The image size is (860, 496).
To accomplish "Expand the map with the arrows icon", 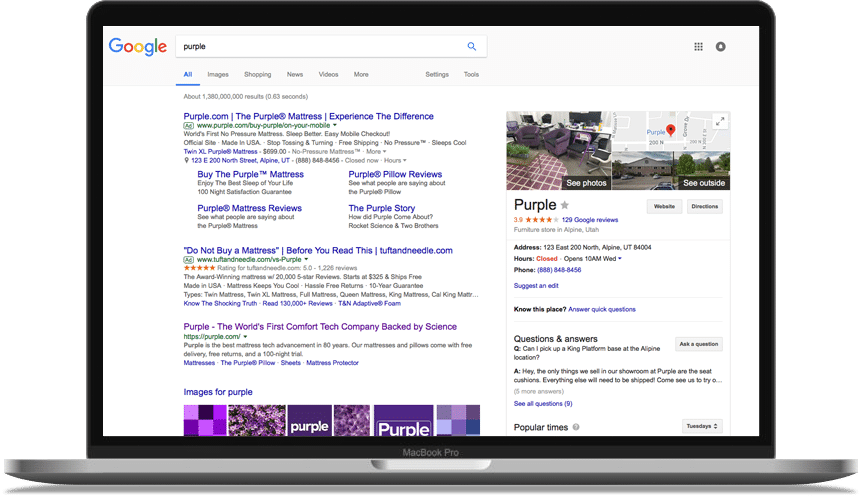I will click(x=720, y=121).
